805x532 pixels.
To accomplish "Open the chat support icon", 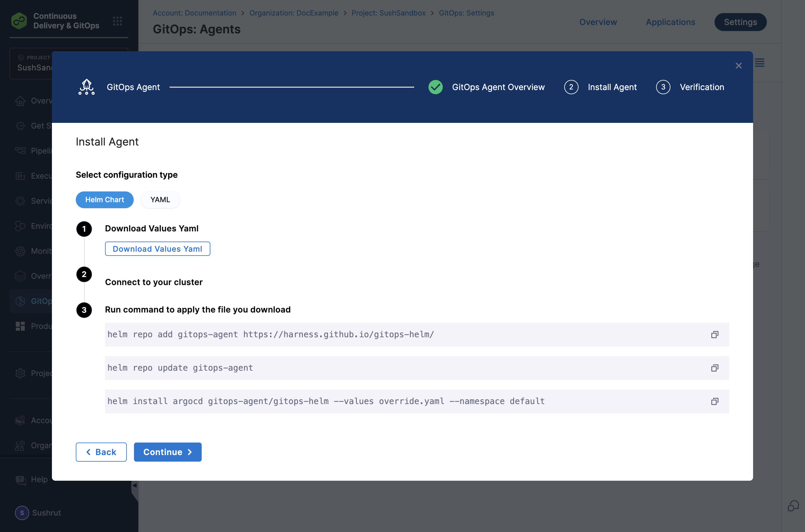I will (x=793, y=505).
